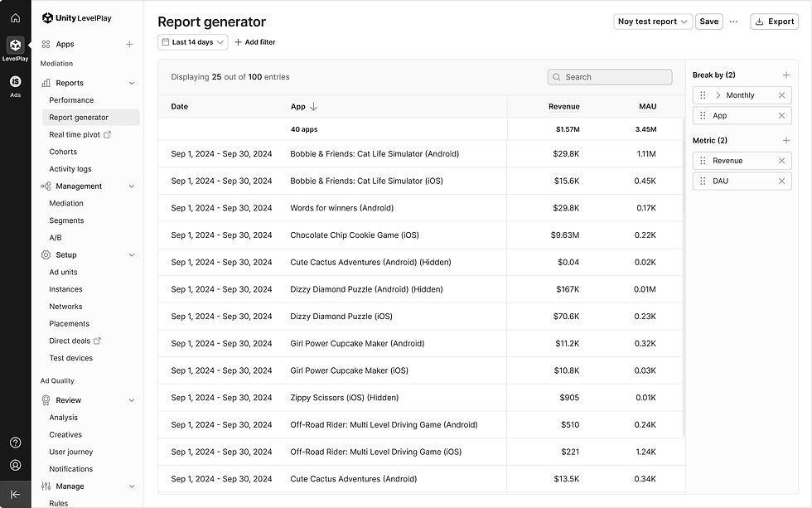This screenshot has width=812, height=508.
Task: Collapse the Reports section
Action: 132,83
